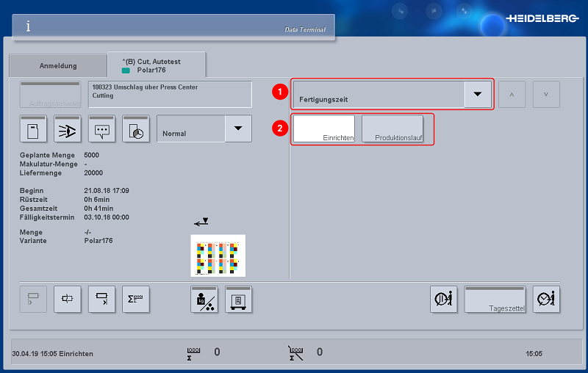Select the Cut, Autotest Polar176 tab
The width and height of the screenshot is (588, 373).
156,65
